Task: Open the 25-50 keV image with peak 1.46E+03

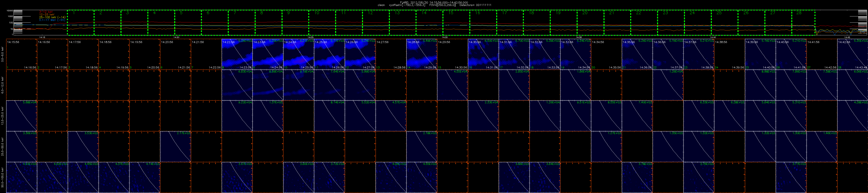Action: point(822,146)
